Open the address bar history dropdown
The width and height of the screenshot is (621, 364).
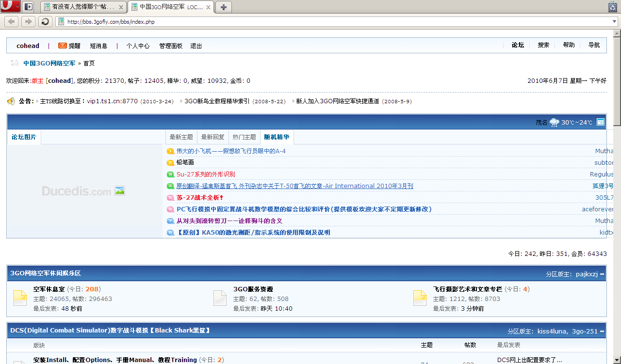(x=614, y=21)
